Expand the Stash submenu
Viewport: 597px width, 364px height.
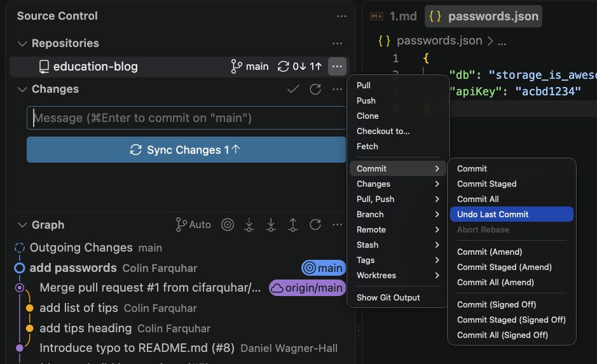pos(398,245)
